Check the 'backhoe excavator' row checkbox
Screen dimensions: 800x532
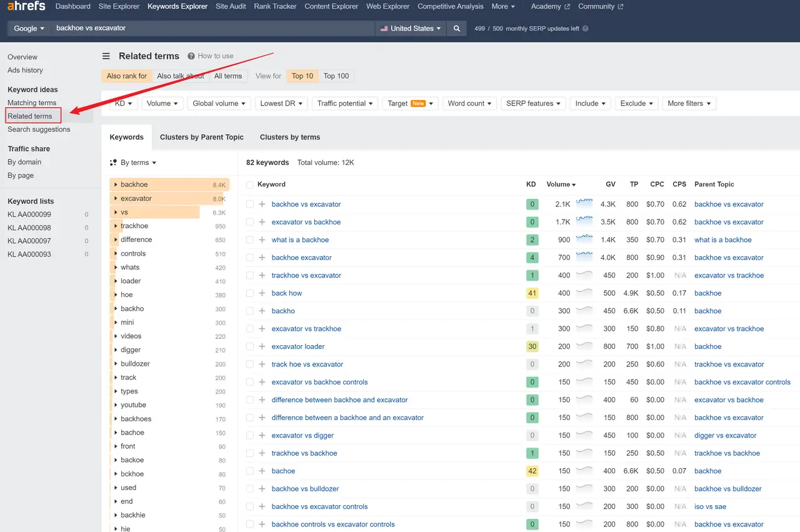coord(250,258)
